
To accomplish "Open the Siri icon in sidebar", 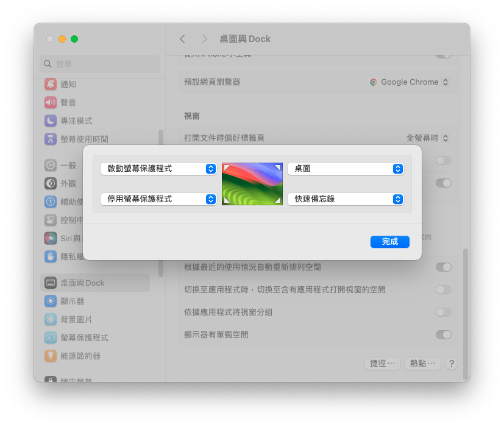I will [51, 238].
